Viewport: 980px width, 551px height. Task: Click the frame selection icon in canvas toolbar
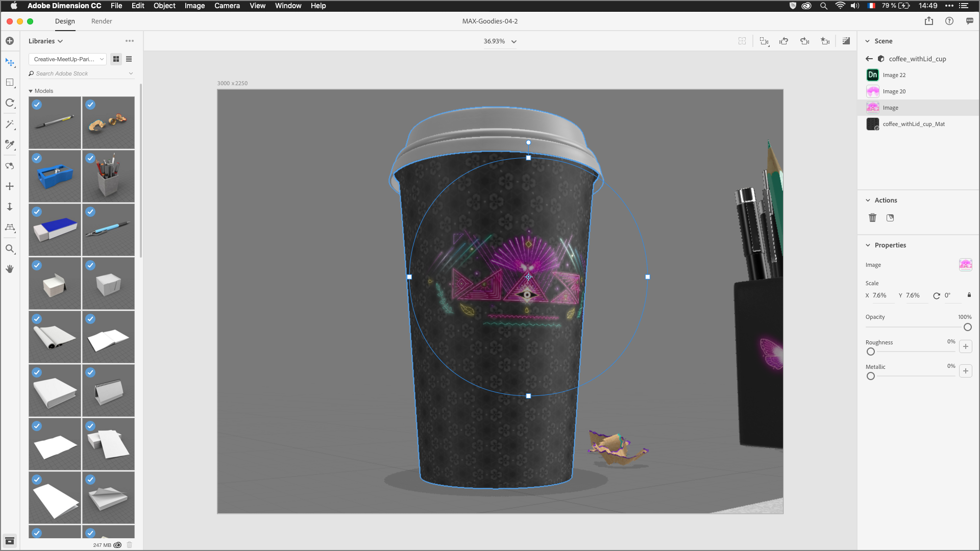point(764,41)
